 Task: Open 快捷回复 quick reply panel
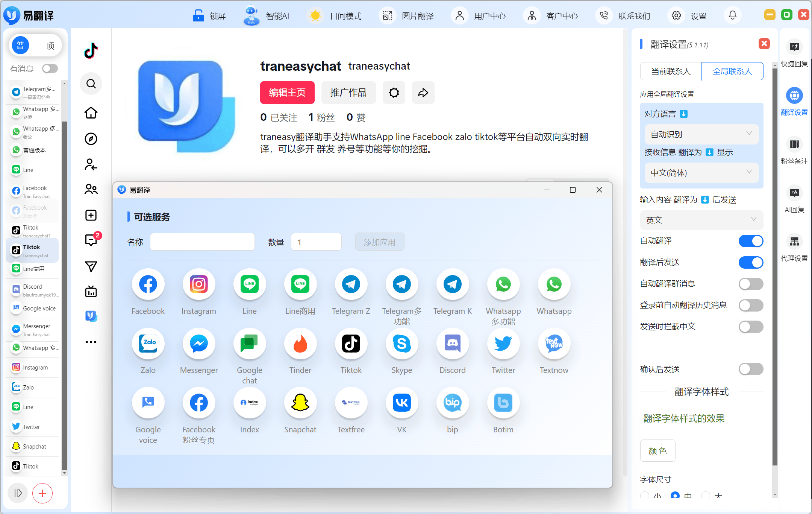(x=794, y=47)
